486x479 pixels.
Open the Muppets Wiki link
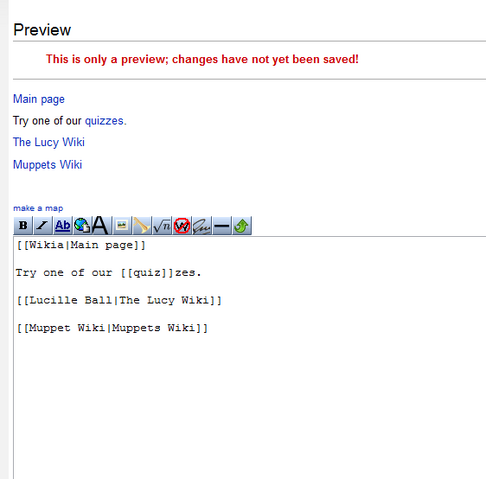tap(47, 165)
